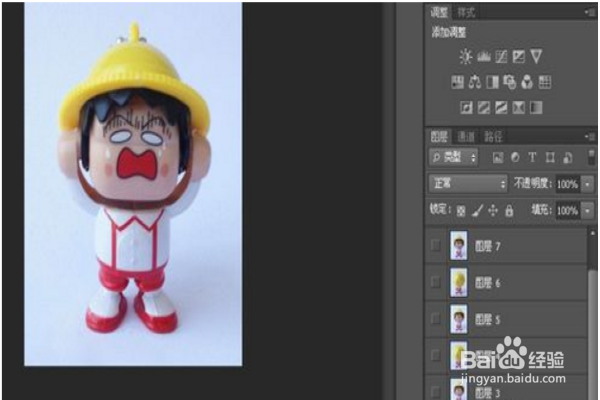Screen dimensions: 600x400
Task: Filter layers by adjustment layers icon
Action: [x=515, y=157]
